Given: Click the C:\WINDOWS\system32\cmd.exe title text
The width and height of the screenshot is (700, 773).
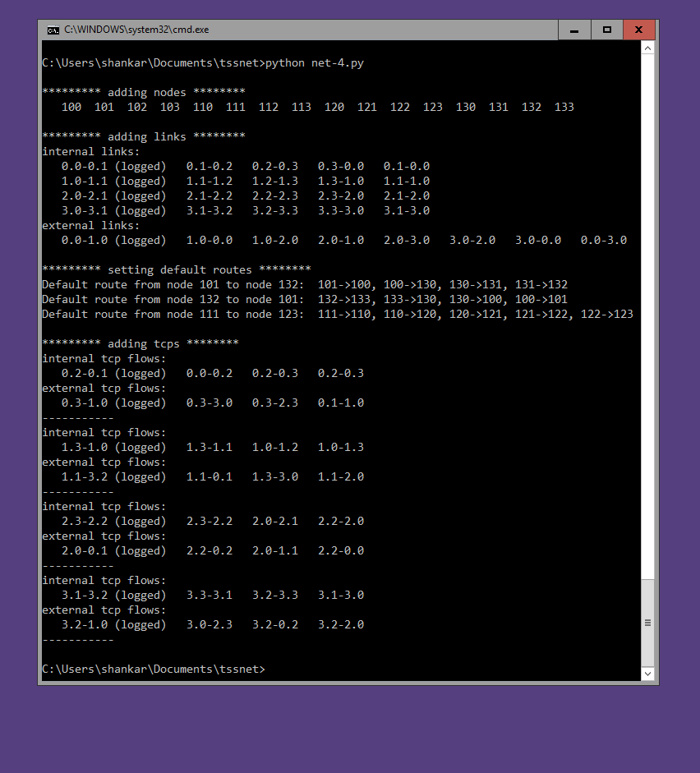Looking at the screenshot, I should (136, 30).
